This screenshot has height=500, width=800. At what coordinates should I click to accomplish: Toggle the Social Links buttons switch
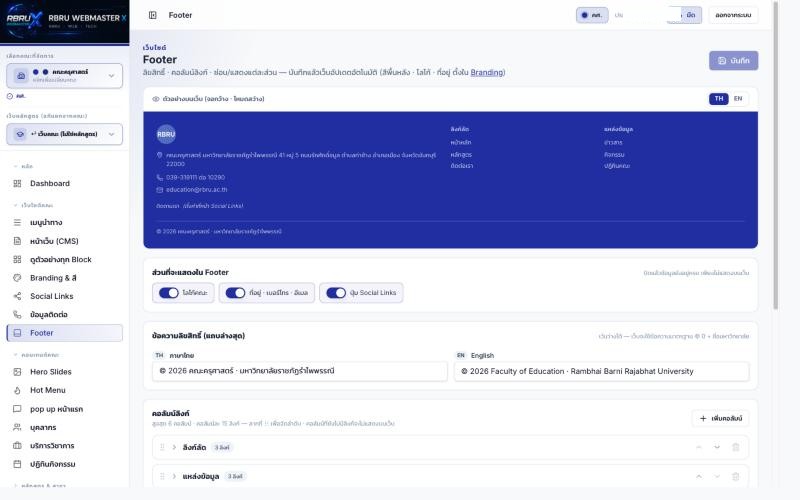[x=336, y=293]
